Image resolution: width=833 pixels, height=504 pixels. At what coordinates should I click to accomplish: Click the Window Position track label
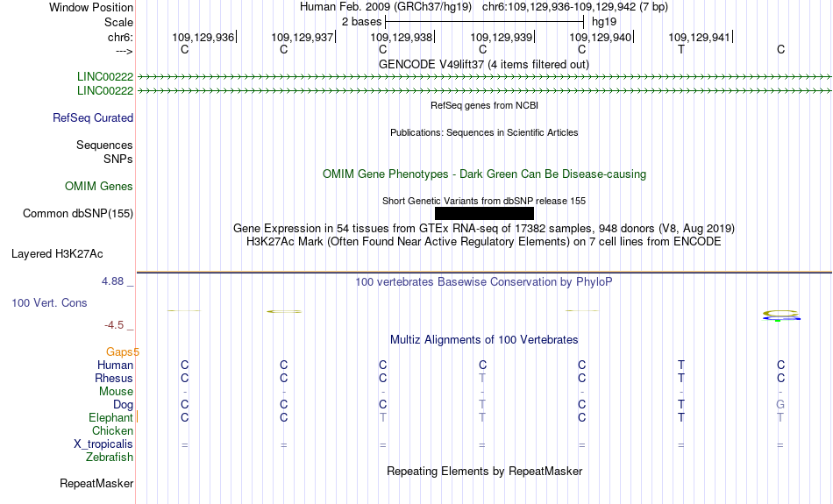(x=91, y=7)
